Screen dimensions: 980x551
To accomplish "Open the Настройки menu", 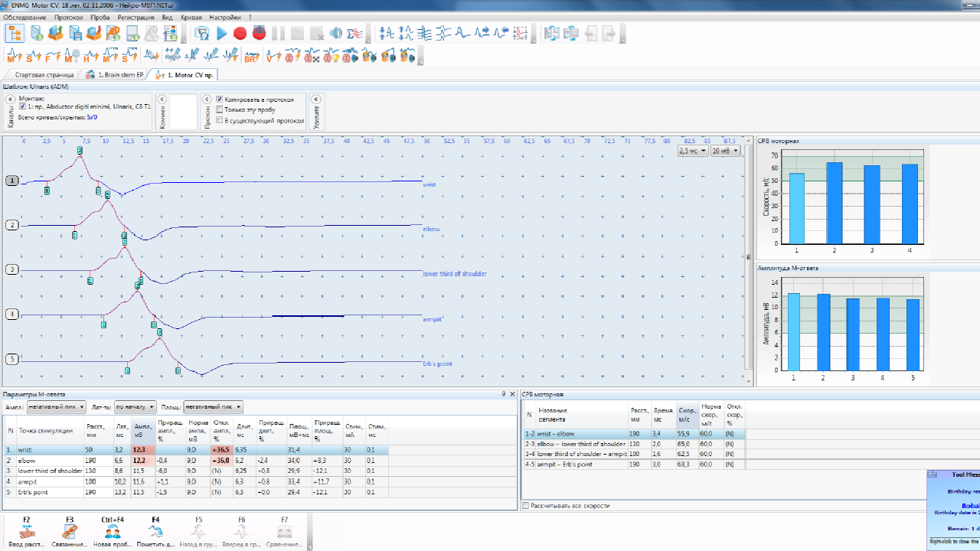I will [x=225, y=17].
